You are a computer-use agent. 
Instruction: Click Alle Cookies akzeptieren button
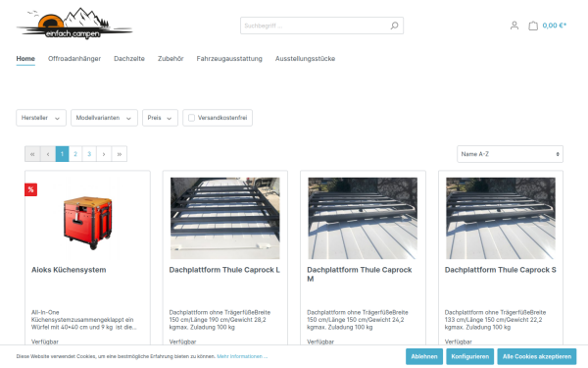(537, 356)
